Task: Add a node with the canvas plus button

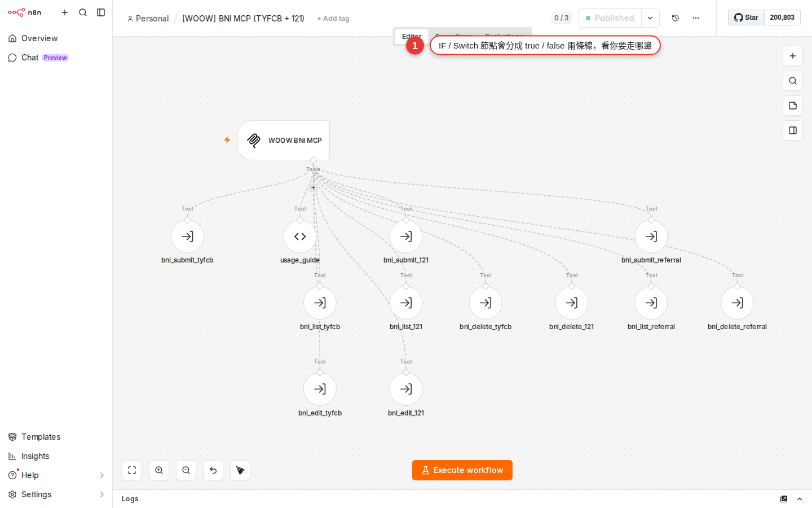Action: [x=793, y=56]
